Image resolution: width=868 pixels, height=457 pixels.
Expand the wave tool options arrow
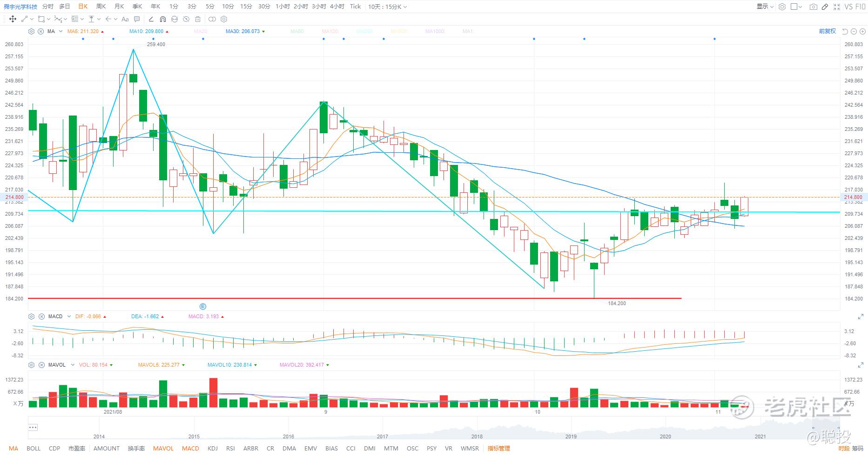pos(65,19)
